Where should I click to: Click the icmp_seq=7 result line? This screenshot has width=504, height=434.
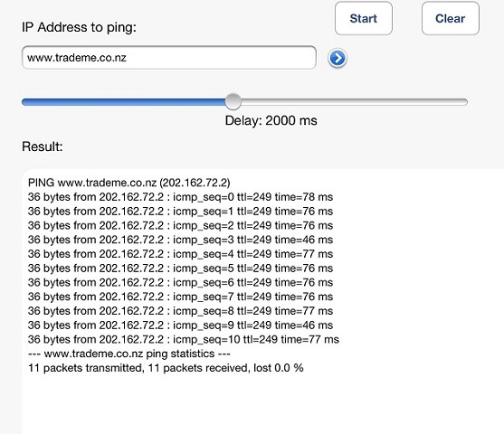click(180, 297)
